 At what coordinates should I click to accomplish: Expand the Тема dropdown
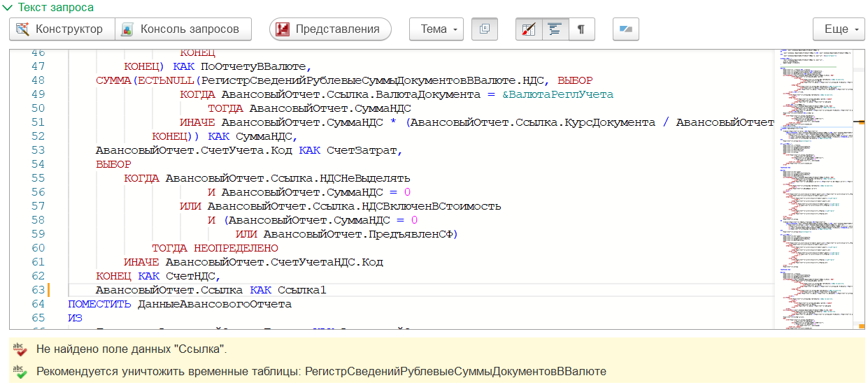[x=436, y=29]
